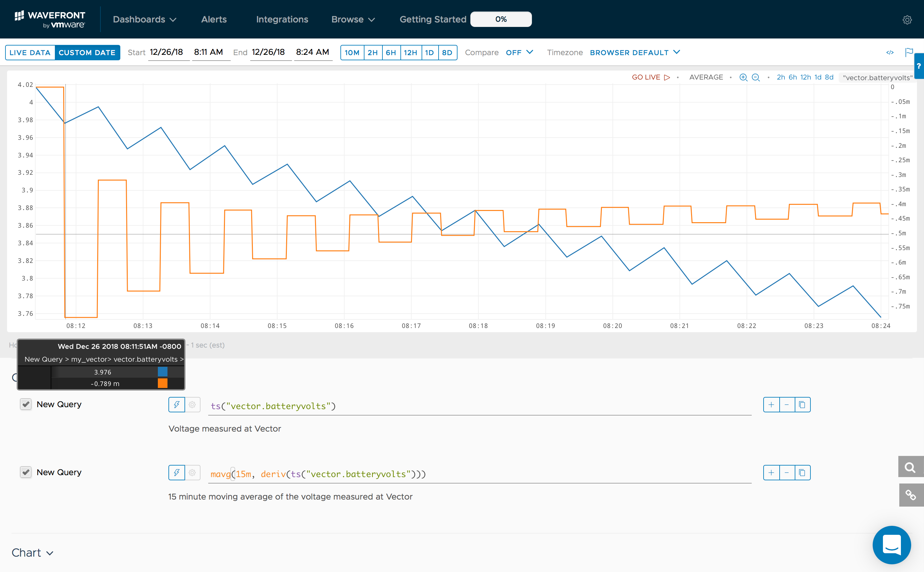Screen dimensions: 924x572
Task: Remove first query with minus button
Action: coord(787,405)
